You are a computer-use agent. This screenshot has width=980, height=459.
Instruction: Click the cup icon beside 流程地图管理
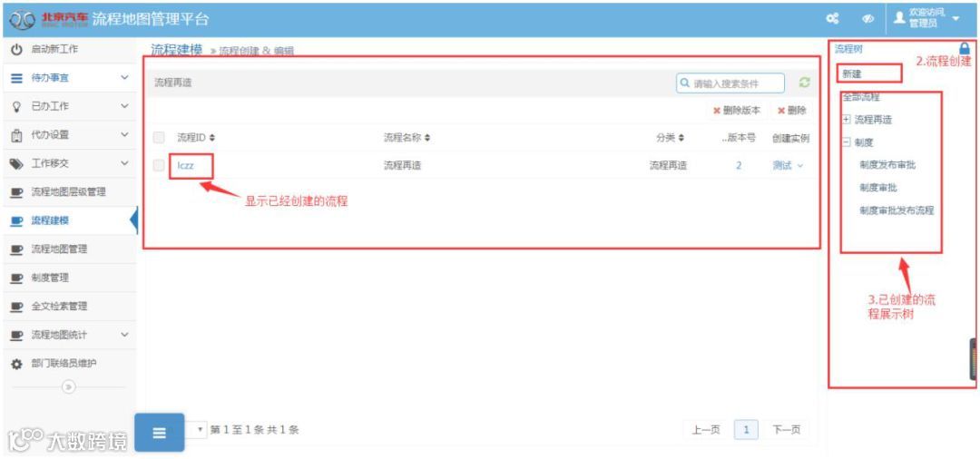coord(17,249)
